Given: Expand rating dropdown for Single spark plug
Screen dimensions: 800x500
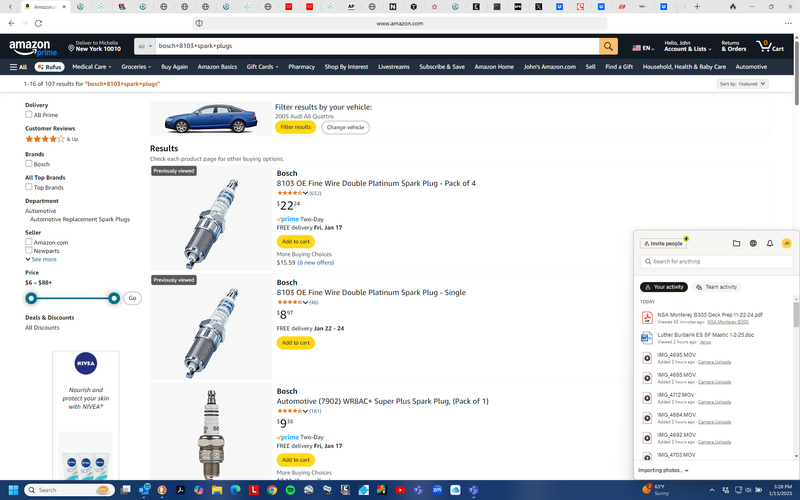Looking at the screenshot, I should pos(305,303).
